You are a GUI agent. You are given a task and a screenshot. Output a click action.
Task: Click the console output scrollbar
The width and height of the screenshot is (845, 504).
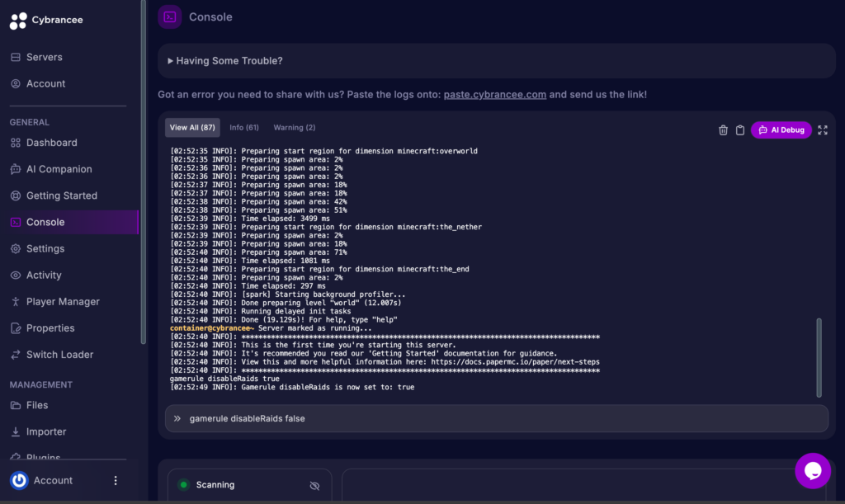click(x=819, y=357)
